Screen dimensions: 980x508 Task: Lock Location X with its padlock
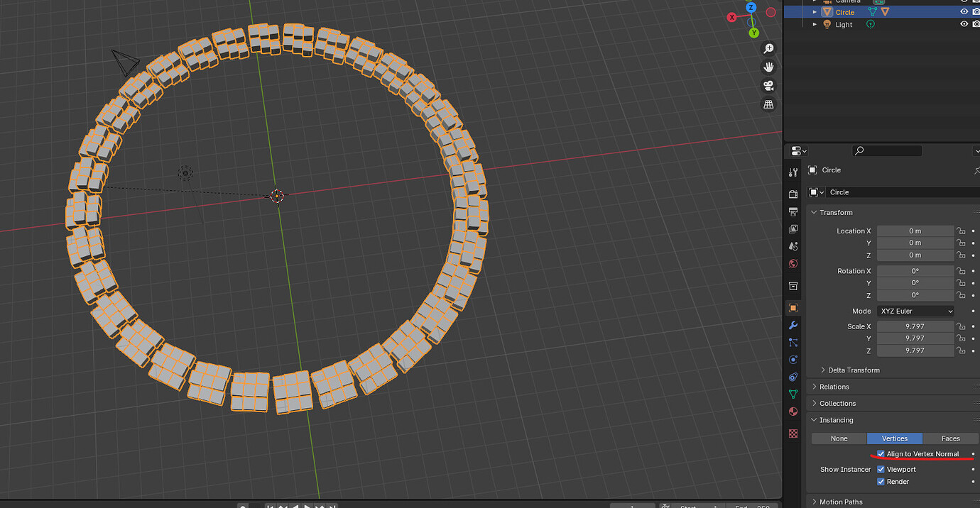pos(961,231)
